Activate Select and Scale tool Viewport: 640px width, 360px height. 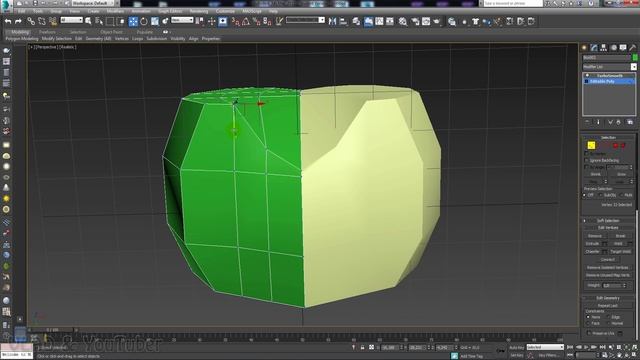[155, 21]
